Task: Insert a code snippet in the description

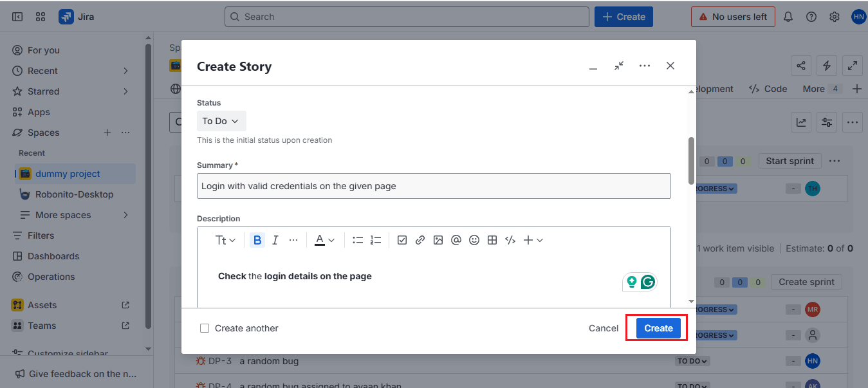Action: (510, 240)
